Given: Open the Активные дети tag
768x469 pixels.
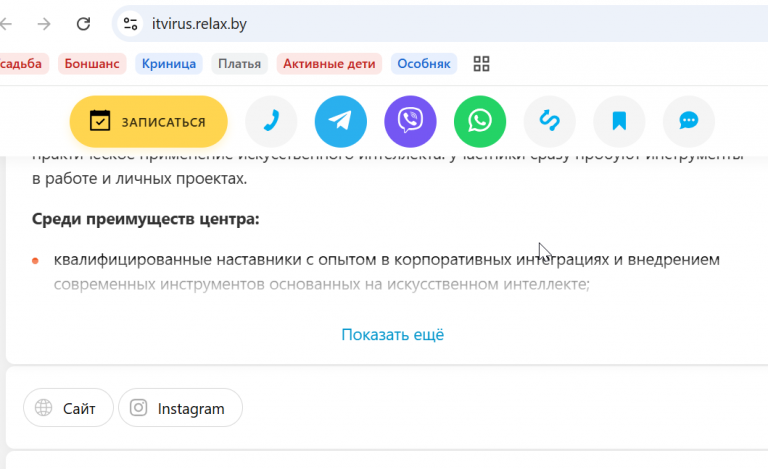Looking at the screenshot, I should [329, 64].
